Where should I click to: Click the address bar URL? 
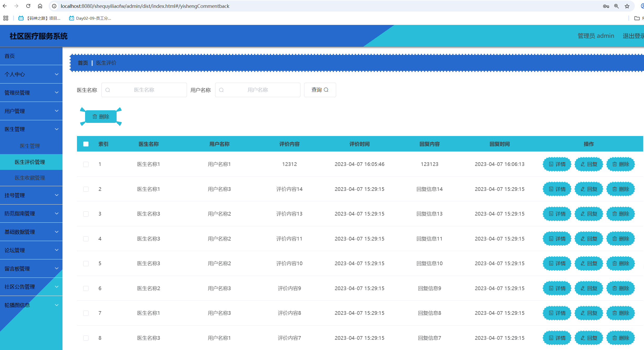(x=145, y=6)
